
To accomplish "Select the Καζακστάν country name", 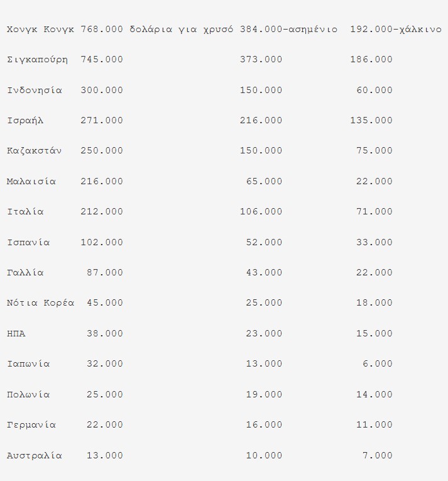I will pos(35,151).
